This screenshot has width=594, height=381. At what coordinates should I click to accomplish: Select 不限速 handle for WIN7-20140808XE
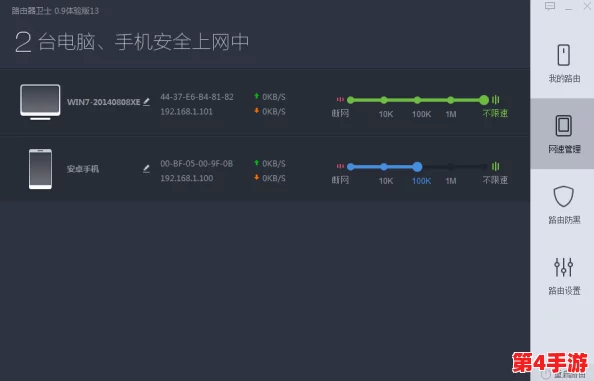tap(484, 100)
